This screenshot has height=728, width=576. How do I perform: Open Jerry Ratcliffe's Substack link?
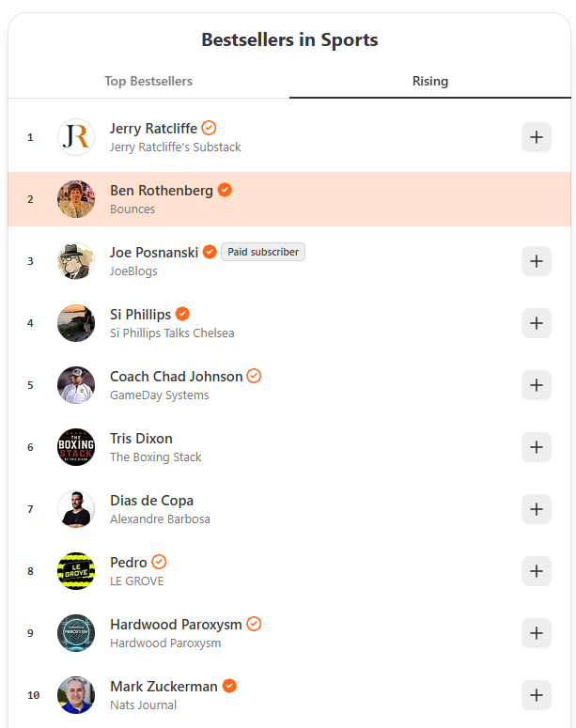click(175, 147)
